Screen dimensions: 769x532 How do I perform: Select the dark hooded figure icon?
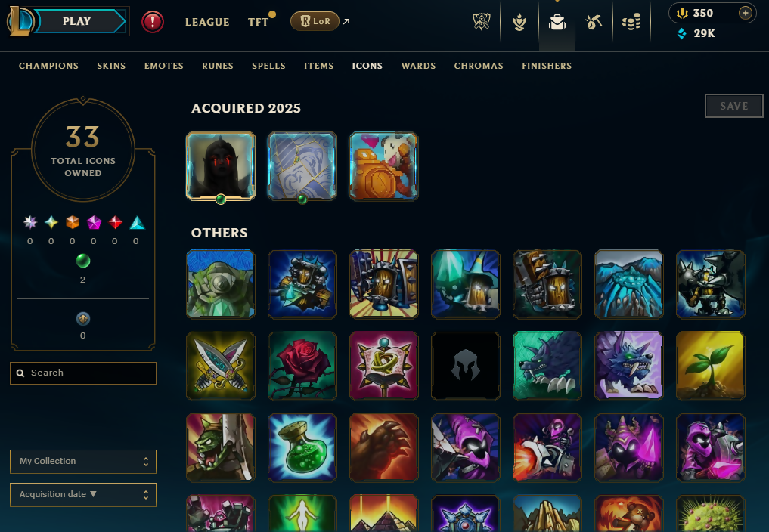[221, 166]
